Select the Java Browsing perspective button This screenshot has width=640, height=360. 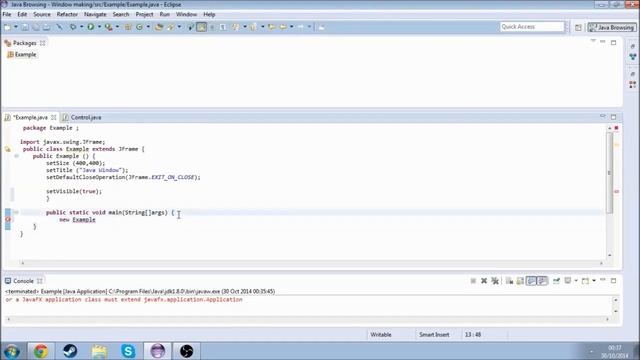point(612,27)
